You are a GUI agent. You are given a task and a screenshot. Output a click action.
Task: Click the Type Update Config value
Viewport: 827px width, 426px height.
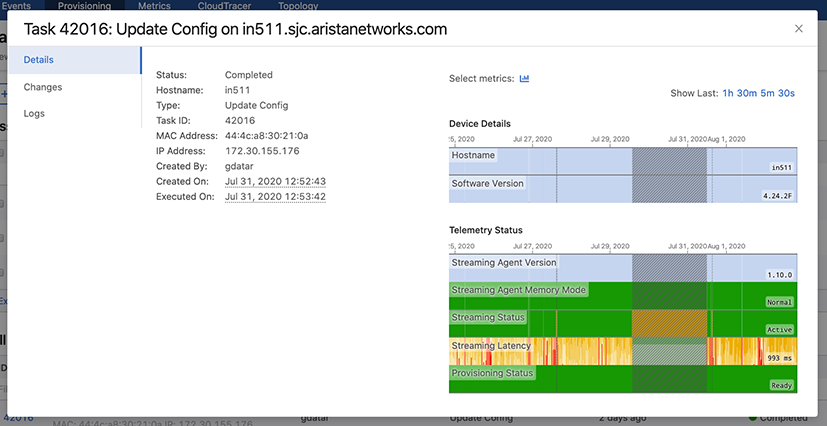tap(257, 105)
